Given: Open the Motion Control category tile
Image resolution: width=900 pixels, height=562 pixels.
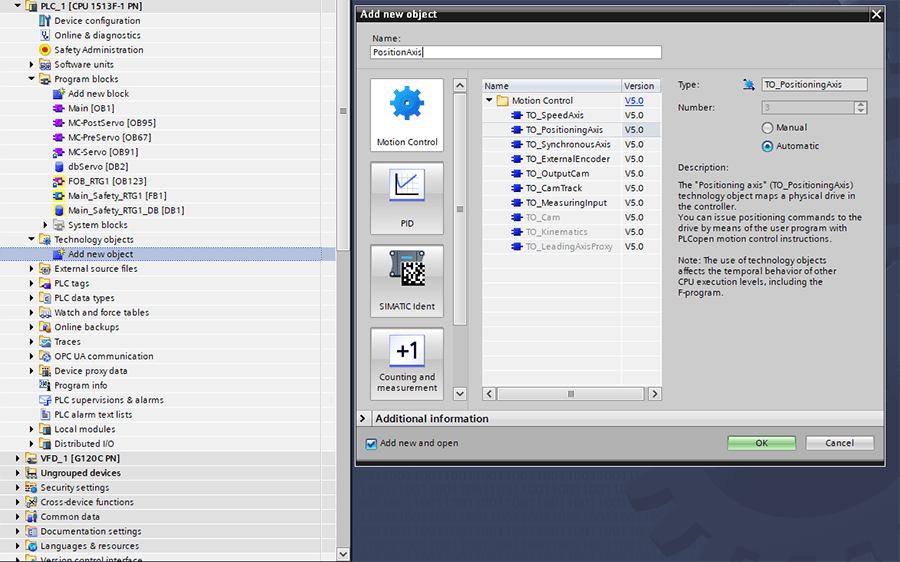Looking at the screenshot, I should coord(407,115).
